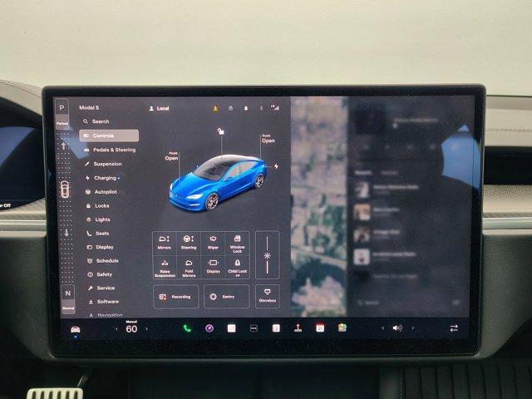Go to the Charging menu
Screen dimensions: 532x399
click(x=101, y=178)
